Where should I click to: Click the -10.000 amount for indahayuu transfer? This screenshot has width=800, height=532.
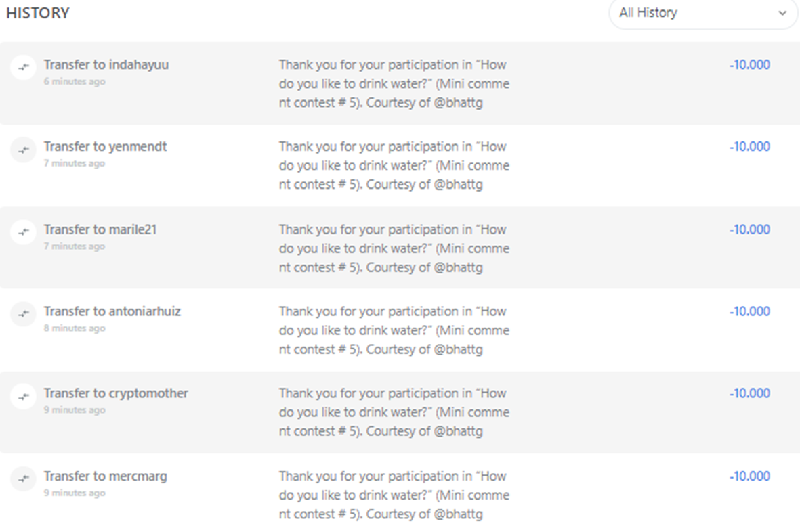[749, 65]
